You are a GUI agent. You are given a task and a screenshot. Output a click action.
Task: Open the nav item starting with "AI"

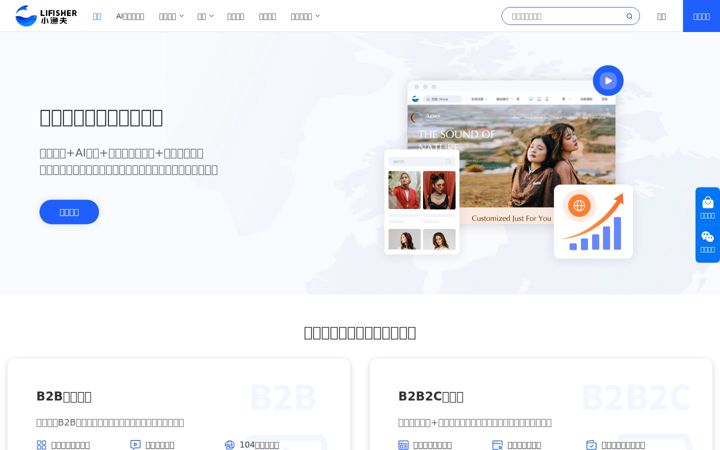pyautogui.click(x=130, y=16)
